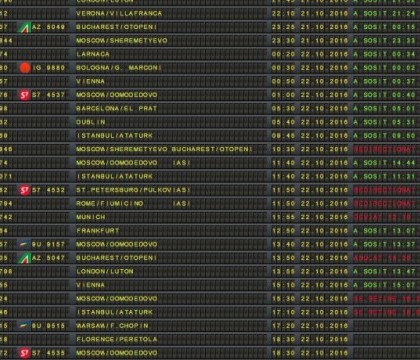Click the status A SOSIT 14:44

[x=384, y=163]
